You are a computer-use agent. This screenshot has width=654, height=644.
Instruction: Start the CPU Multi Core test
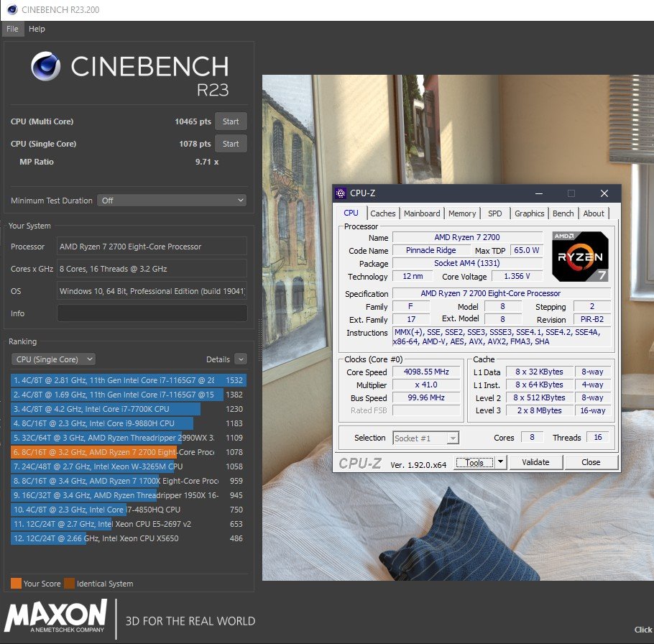click(x=231, y=121)
